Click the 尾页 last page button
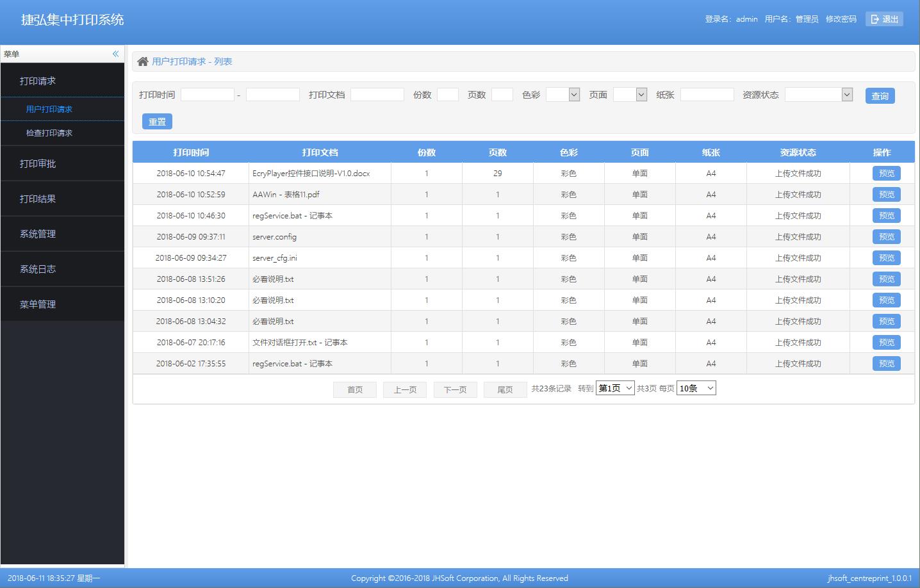Viewport: 920px width, 588px height. [505, 389]
